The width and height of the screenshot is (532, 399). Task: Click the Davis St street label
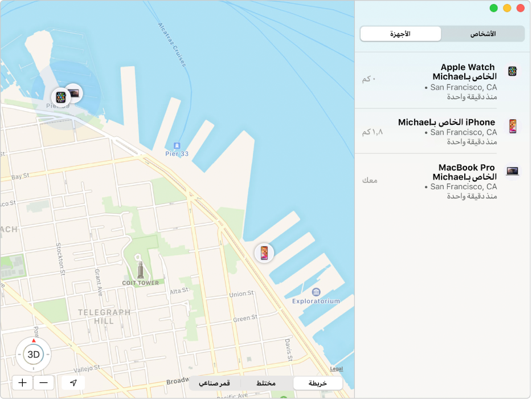point(288,349)
